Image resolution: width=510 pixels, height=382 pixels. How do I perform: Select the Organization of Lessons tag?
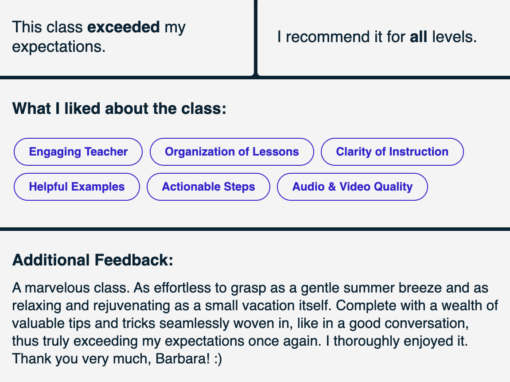[232, 152]
